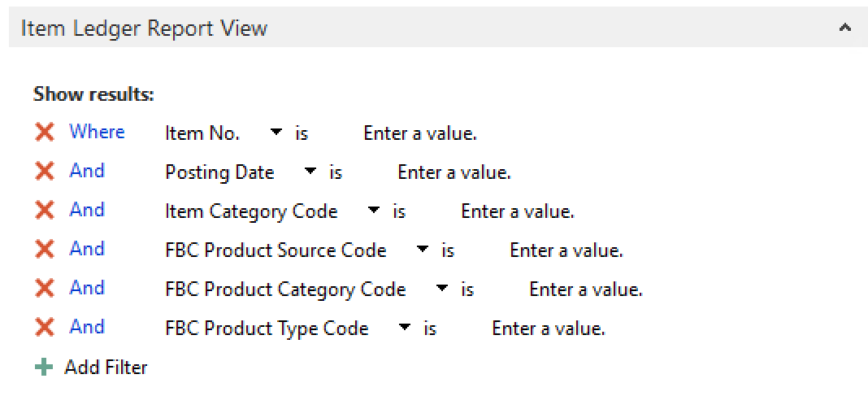Image resolution: width=868 pixels, height=396 pixels.
Task: Open FBC Product Type Code dropdown arrow
Action: pyautogui.click(x=405, y=328)
